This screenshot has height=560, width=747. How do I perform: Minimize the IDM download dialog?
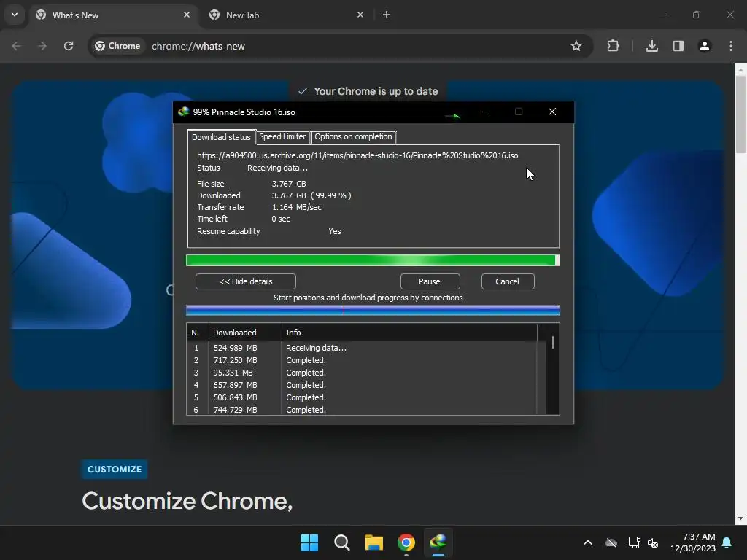point(486,112)
